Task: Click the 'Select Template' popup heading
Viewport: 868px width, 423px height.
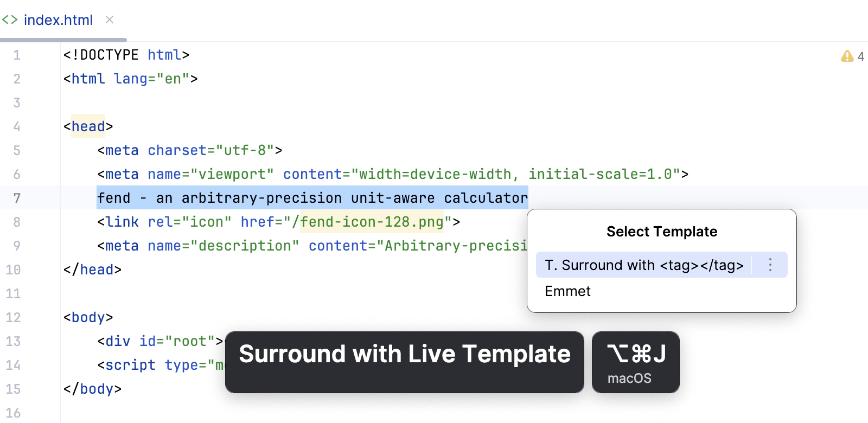Action: click(x=661, y=232)
